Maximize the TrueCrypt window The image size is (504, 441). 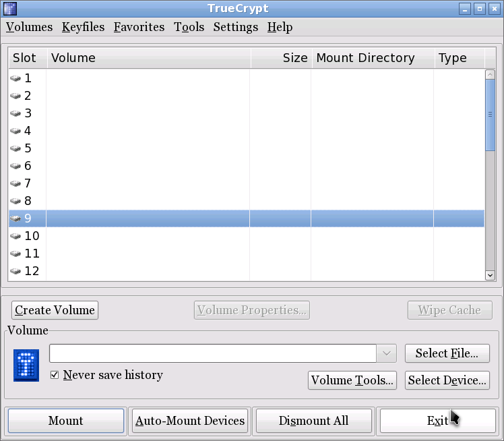(x=480, y=9)
